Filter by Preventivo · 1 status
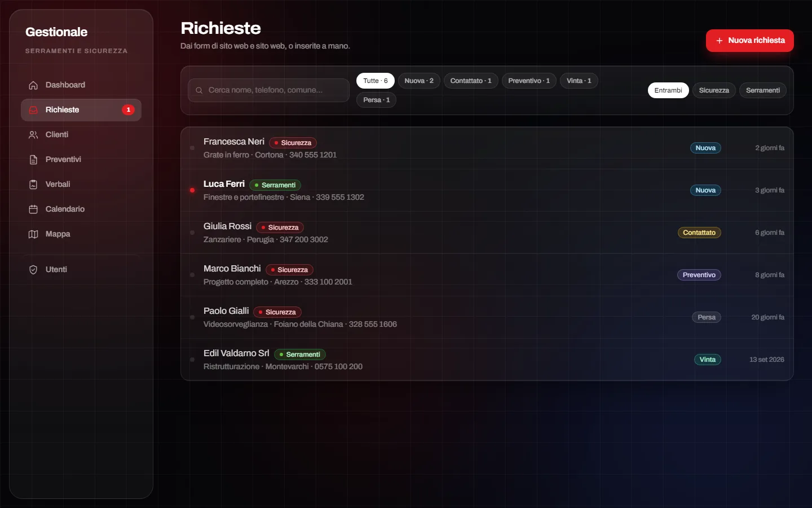 click(529, 81)
